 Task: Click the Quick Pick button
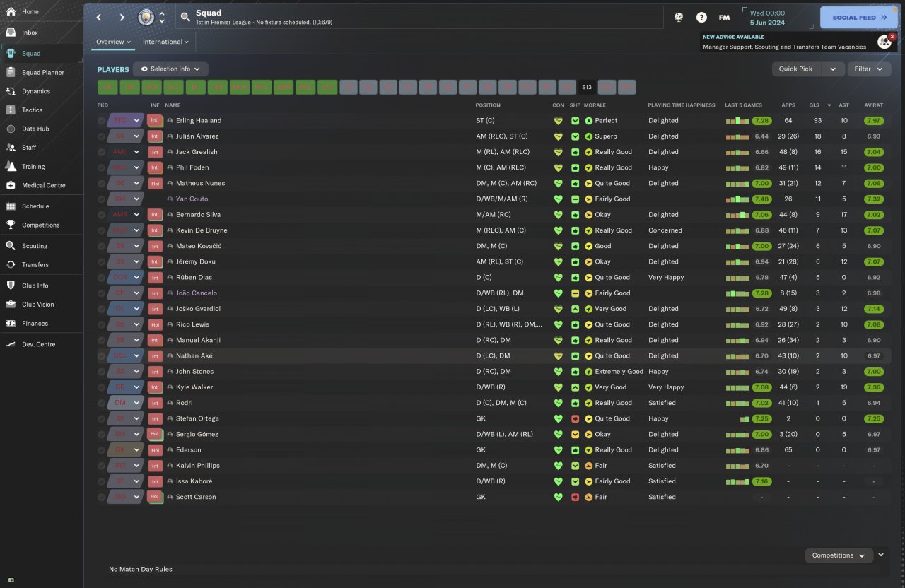point(796,69)
